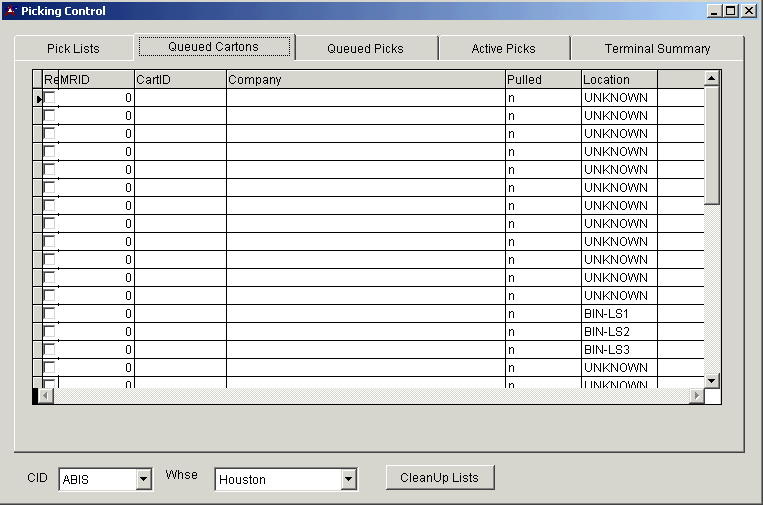
Task: Select the first row's current record marker
Action: point(38,98)
